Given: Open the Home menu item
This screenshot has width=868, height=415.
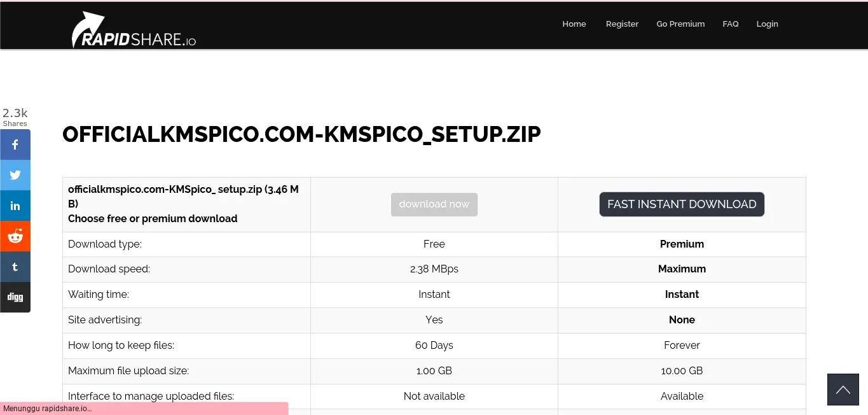Looking at the screenshot, I should coord(574,24).
